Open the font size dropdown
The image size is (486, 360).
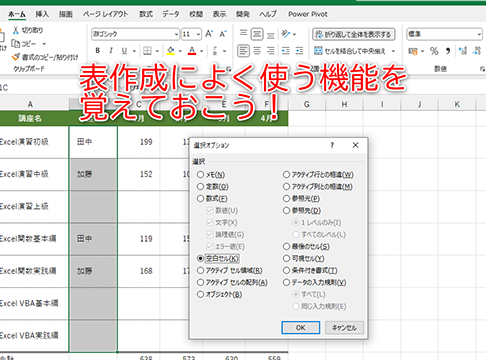[198, 34]
